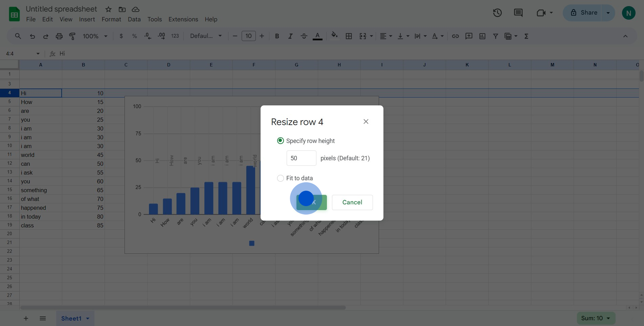Print the spreadsheet
Image resolution: width=644 pixels, height=326 pixels.
pos(59,36)
